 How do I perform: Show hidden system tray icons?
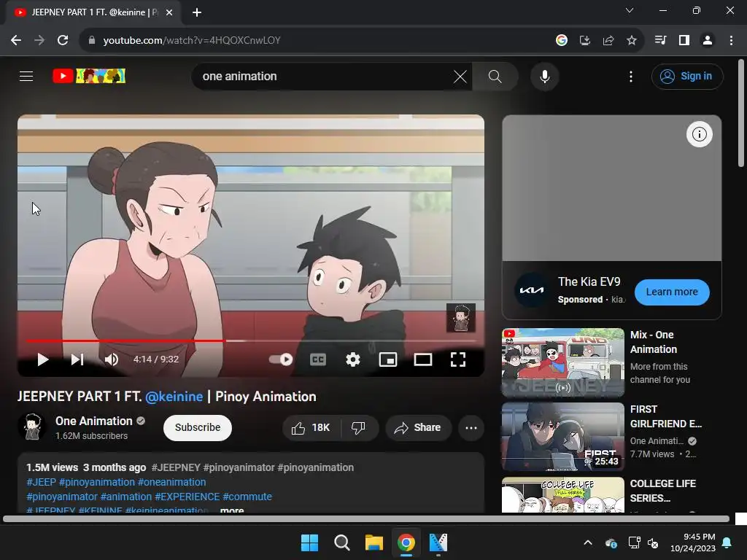(x=588, y=542)
